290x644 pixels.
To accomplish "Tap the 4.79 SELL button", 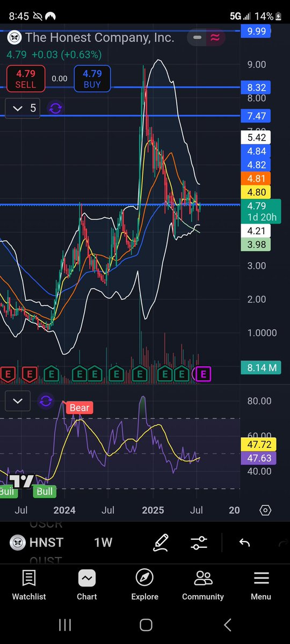I will [x=25, y=79].
